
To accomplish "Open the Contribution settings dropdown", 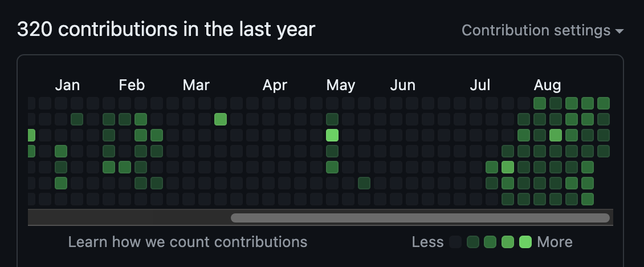I will click(543, 30).
